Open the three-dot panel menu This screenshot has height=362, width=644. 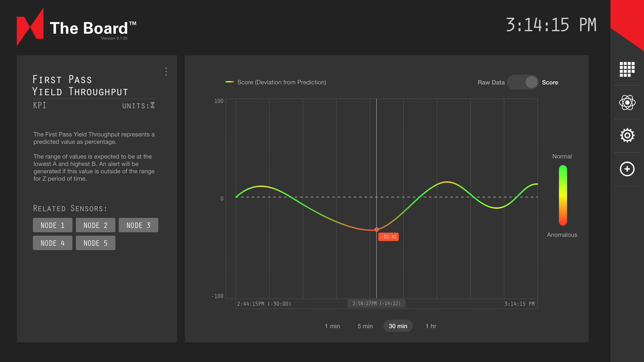tap(166, 71)
